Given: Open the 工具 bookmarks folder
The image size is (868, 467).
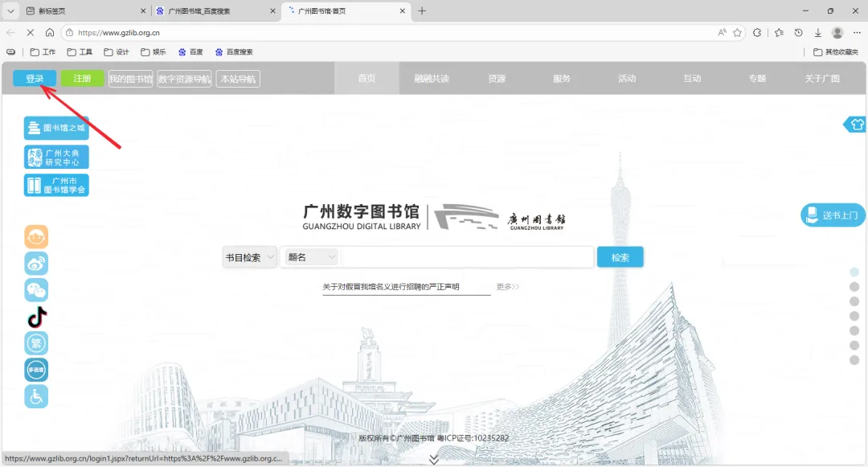Looking at the screenshot, I should pos(79,52).
